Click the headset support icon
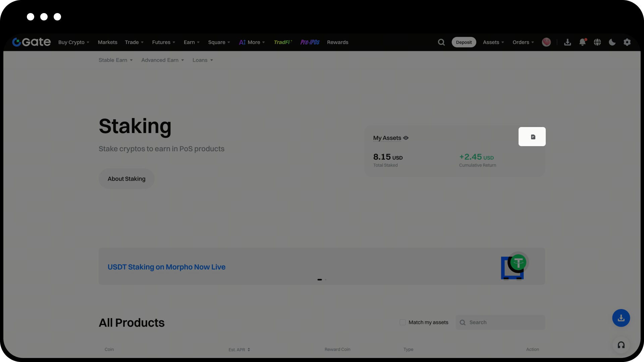 point(621,345)
